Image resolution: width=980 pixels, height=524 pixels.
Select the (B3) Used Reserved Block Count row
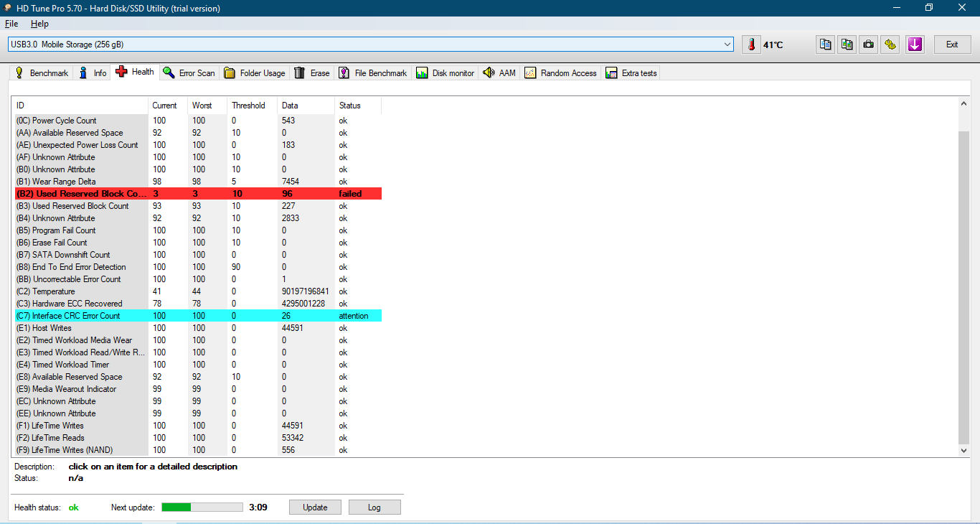(x=198, y=206)
